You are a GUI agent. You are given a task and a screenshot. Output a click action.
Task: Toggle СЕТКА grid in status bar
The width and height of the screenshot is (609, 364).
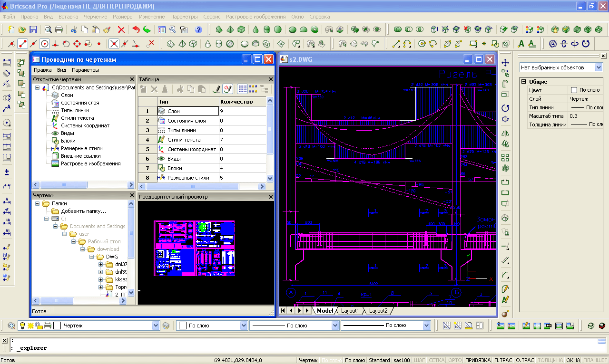click(x=437, y=360)
